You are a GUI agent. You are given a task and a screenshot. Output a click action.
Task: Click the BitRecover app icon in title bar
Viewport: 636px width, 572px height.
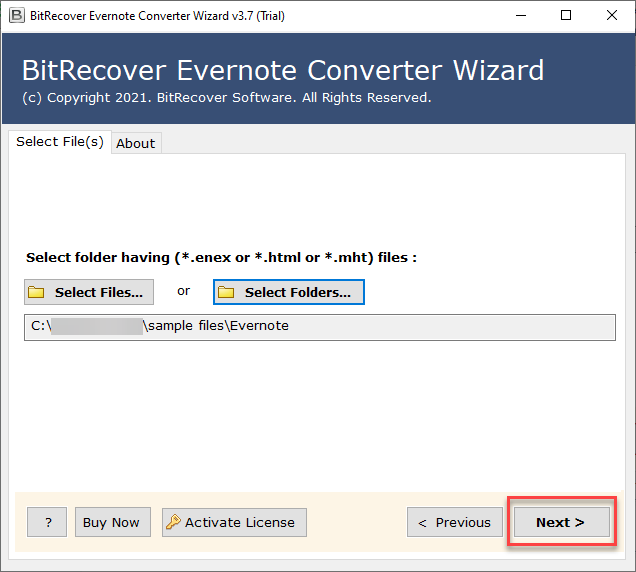click(x=17, y=15)
